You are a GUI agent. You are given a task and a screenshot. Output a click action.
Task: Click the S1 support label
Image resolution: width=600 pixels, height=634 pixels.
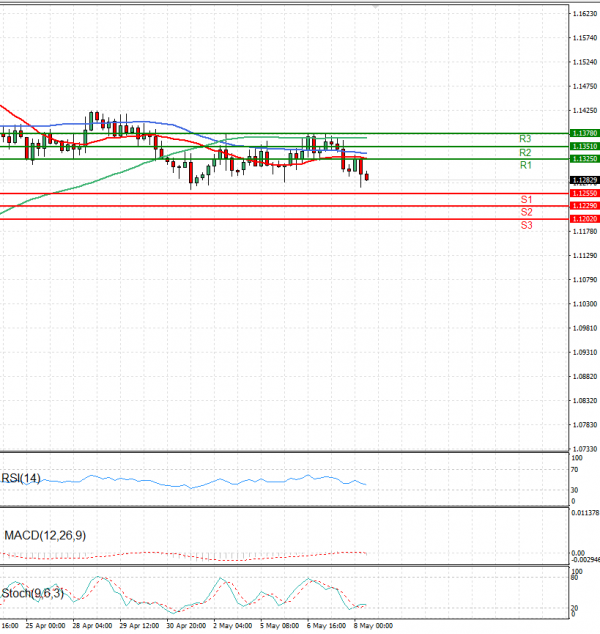[526, 199]
